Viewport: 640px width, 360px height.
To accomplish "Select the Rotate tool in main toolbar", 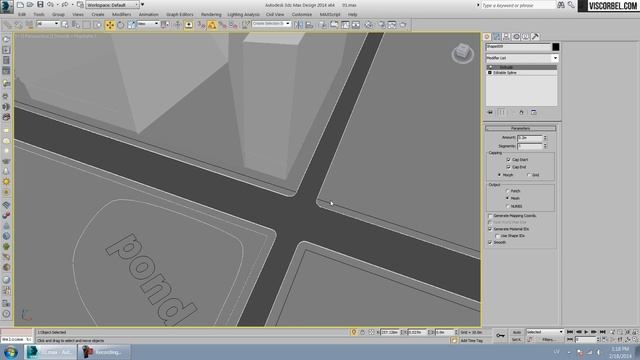I will click(x=120, y=25).
